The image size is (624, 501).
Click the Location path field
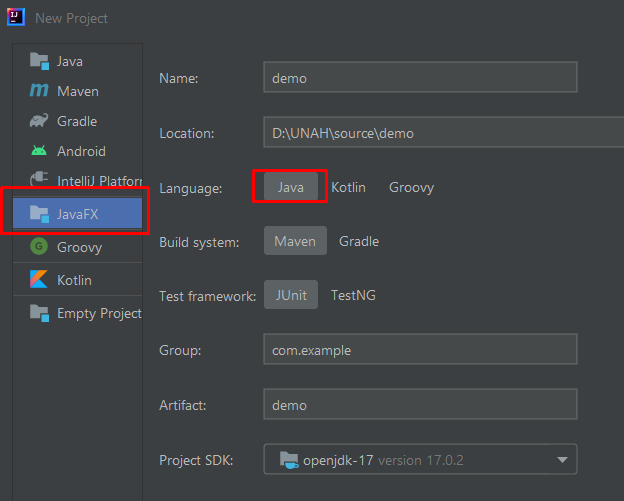[x=444, y=132]
